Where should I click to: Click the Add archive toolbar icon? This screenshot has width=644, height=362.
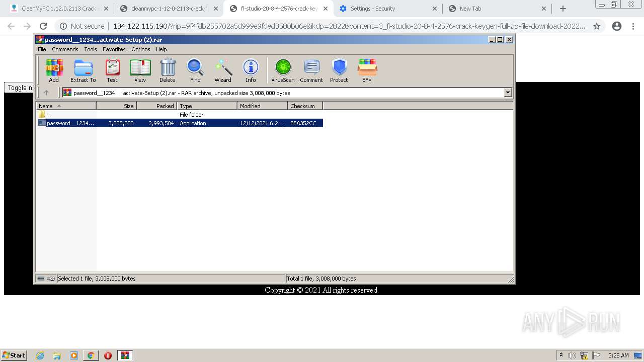(54, 71)
